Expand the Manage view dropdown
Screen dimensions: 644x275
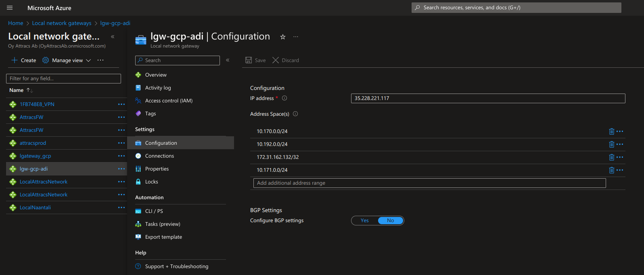pyautogui.click(x=67, y=60)
